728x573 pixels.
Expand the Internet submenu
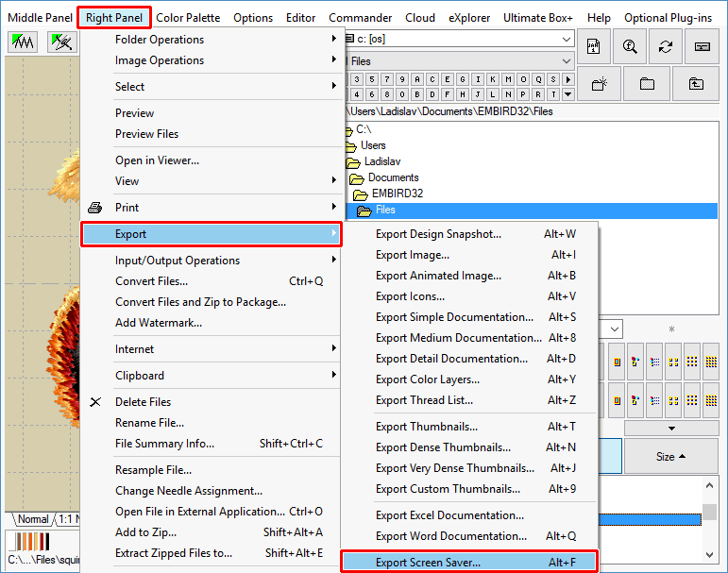[212, 348]
